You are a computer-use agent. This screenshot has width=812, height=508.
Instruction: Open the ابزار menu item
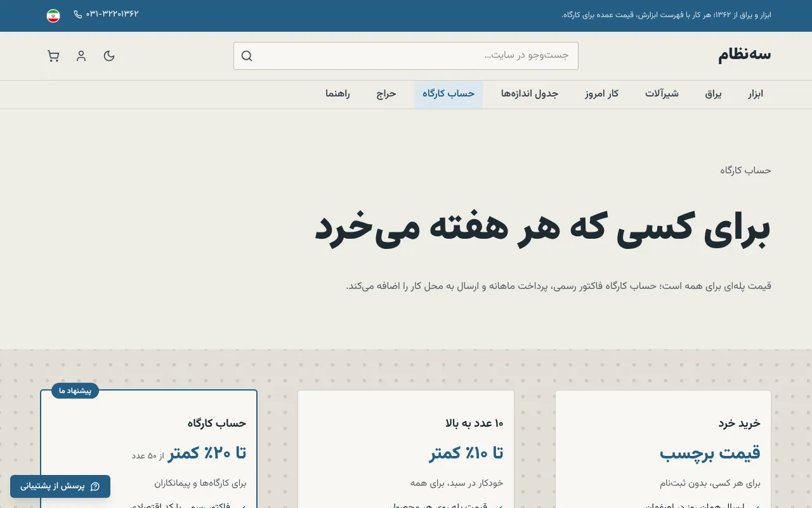755,94
